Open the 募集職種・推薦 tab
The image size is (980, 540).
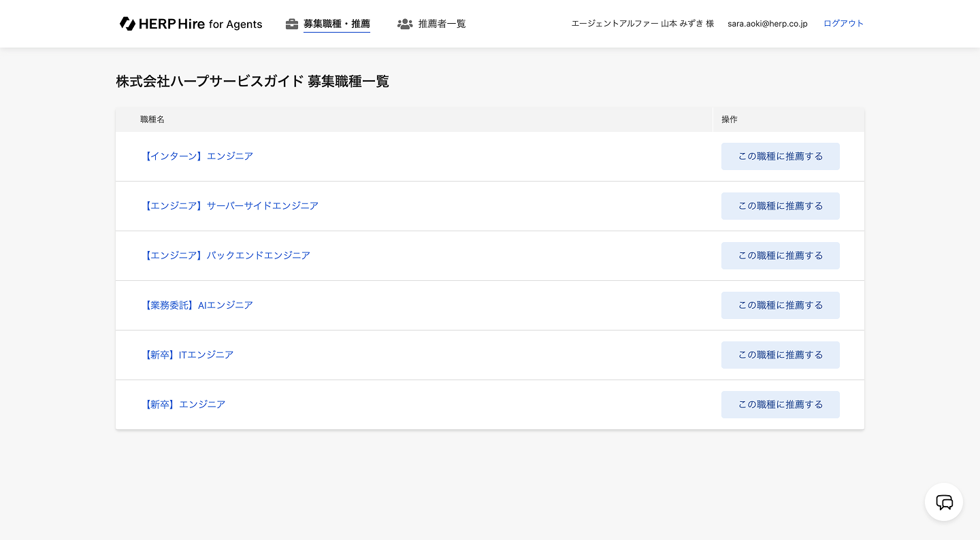336,24
